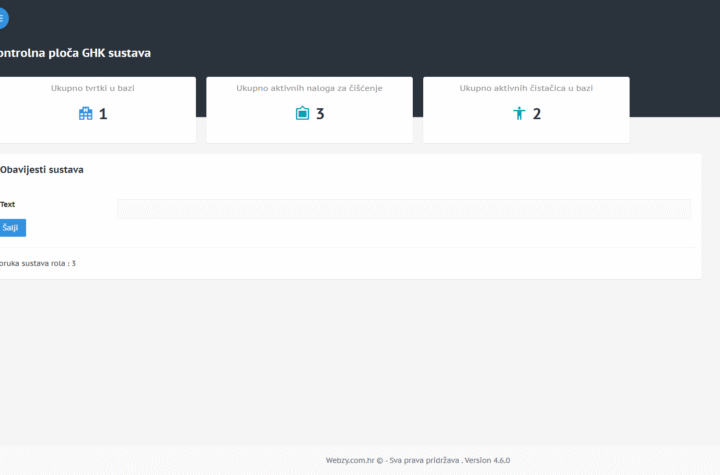Viewport: 720px width, 475px height.
Task: Select 'Ukupno aktivnih naloga za čišćenje' card title
Action: click(x=309, y=88)
